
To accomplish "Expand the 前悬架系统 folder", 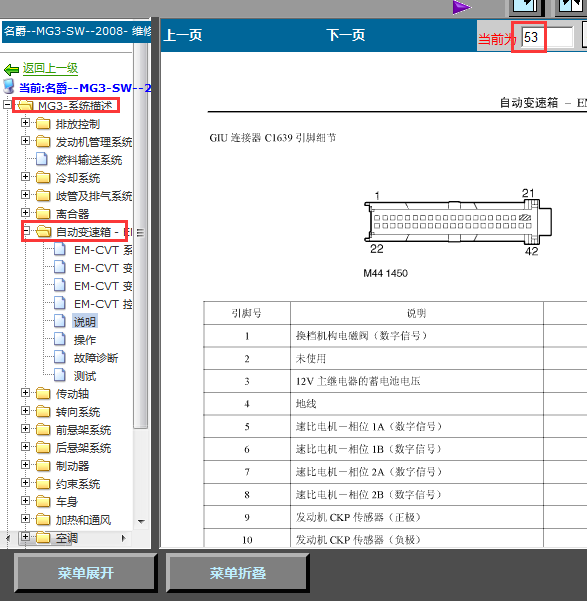I will (25, 429).
